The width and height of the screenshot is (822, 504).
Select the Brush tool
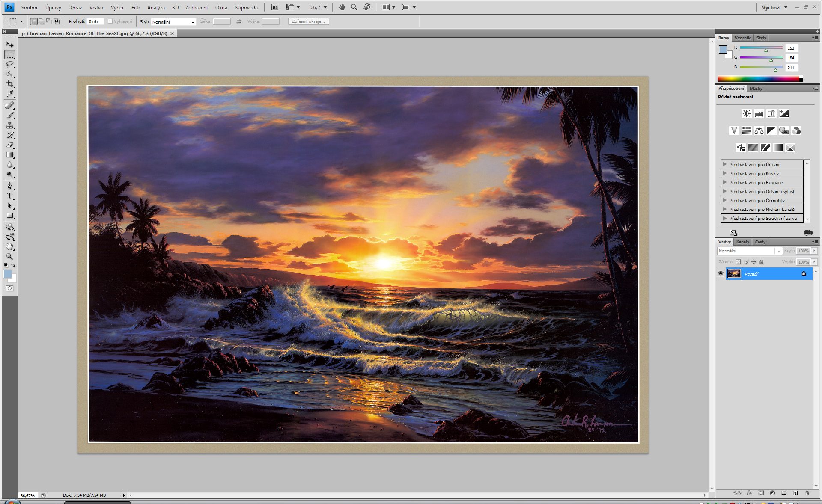[x=10, y=116]
